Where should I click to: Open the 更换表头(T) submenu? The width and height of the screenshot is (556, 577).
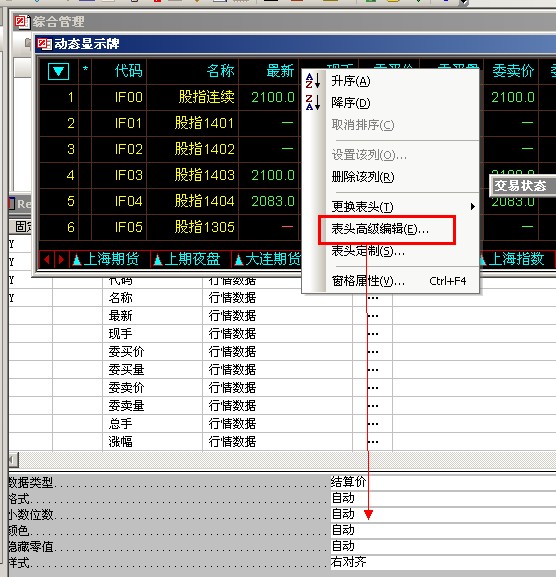[391, 206]
